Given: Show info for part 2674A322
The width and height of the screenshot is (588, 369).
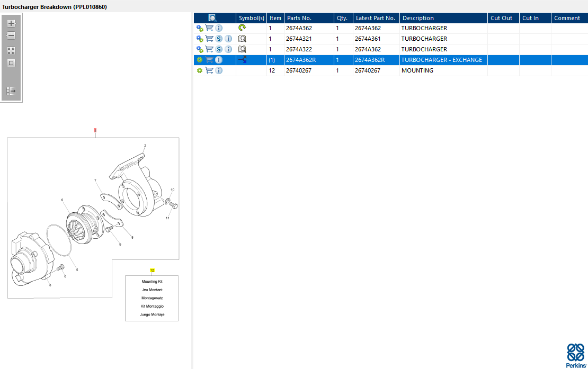Looking at the screenshot, I should (x=228, y=49).
